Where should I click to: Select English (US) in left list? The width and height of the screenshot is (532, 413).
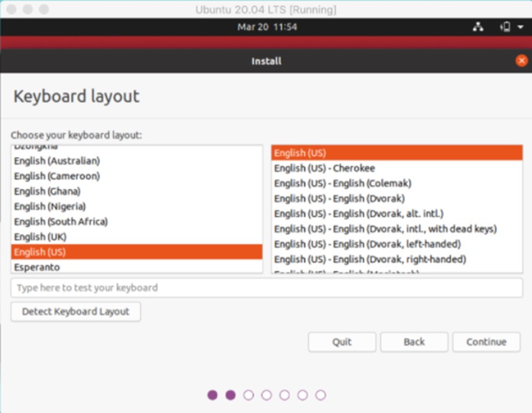point(137,252)
